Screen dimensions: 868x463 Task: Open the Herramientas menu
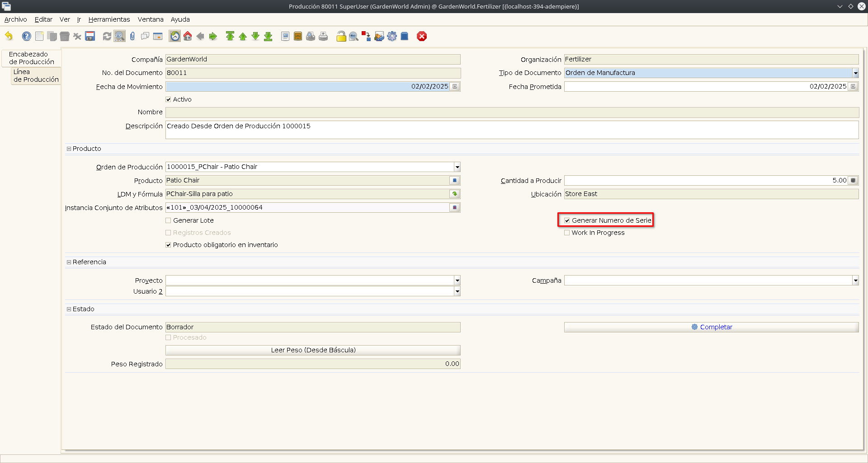click(x=109, y=19)
